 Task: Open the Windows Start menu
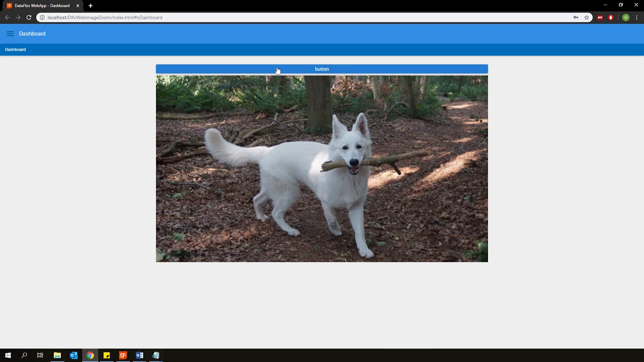point(8,355)
